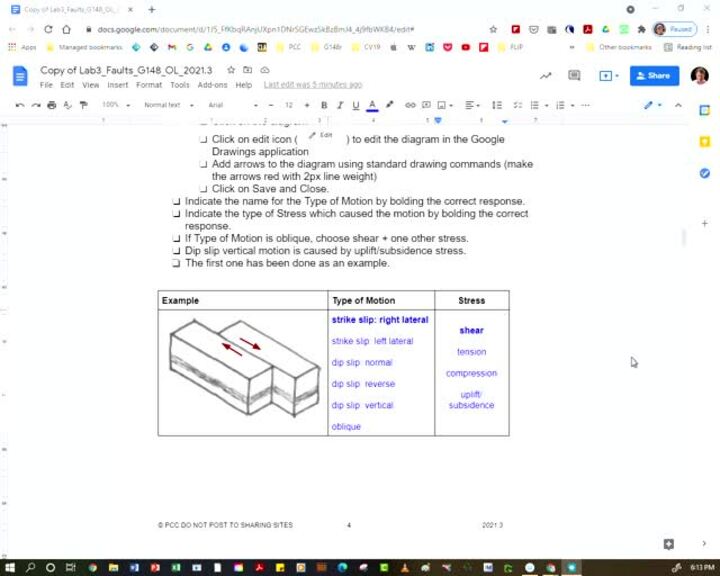
Task: Toggle italic formatting
Action: pyautogui.click(x=340, y=105)
